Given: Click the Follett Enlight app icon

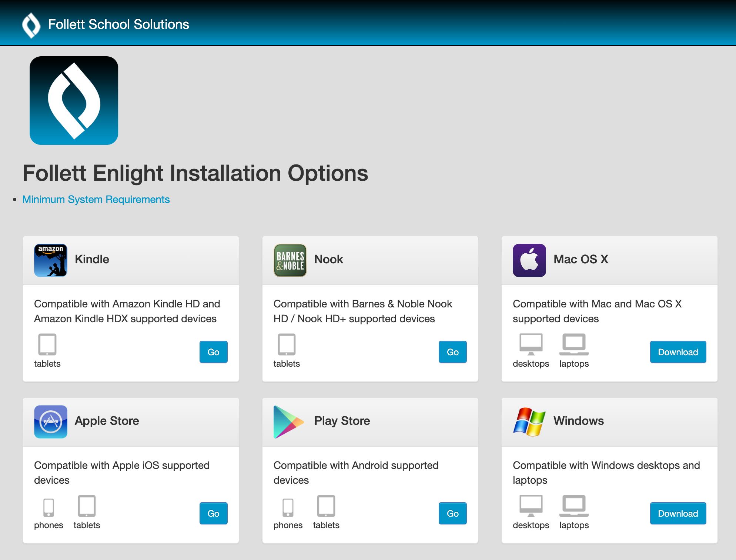Looking at the screenshot, I should [x=74, y=100].
